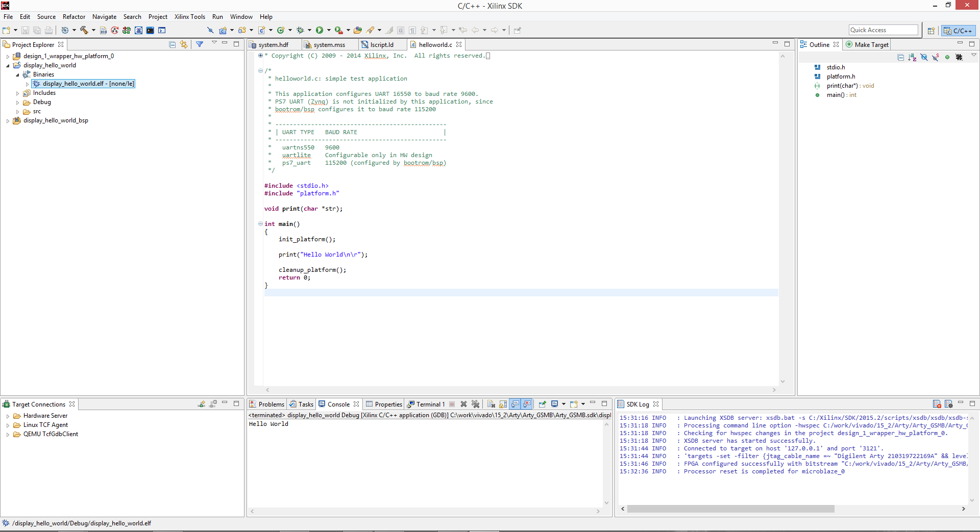Click Collapse All in Project Explorer

172,45
